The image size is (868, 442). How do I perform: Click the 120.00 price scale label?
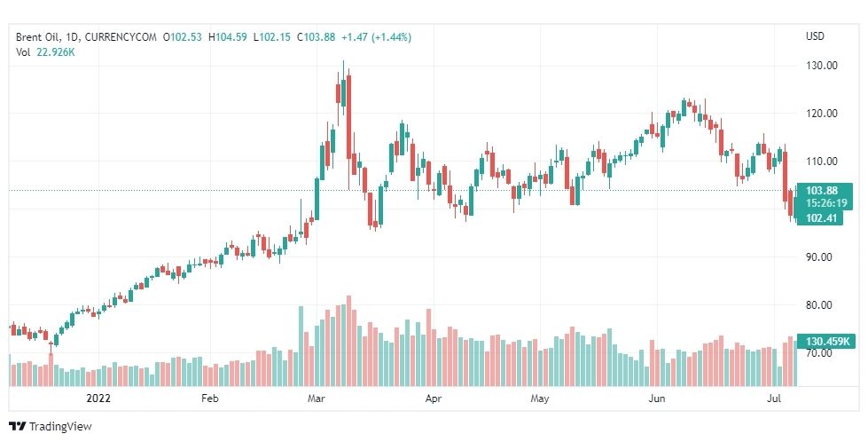820,114
